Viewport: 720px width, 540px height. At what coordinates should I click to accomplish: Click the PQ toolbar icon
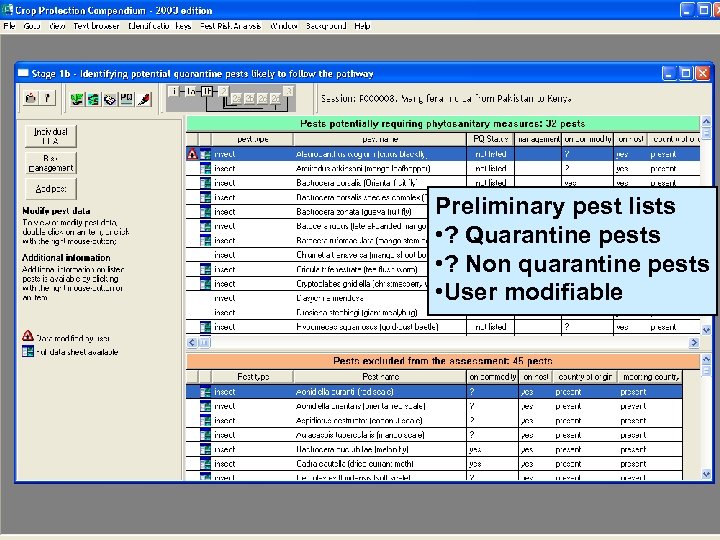pos(126,99)
